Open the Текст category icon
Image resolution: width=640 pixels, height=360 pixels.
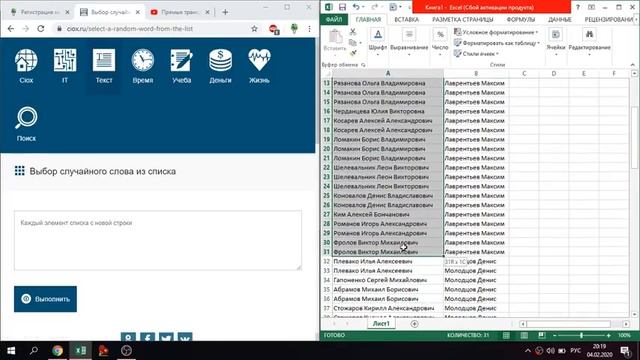click(x=104, y=65)
